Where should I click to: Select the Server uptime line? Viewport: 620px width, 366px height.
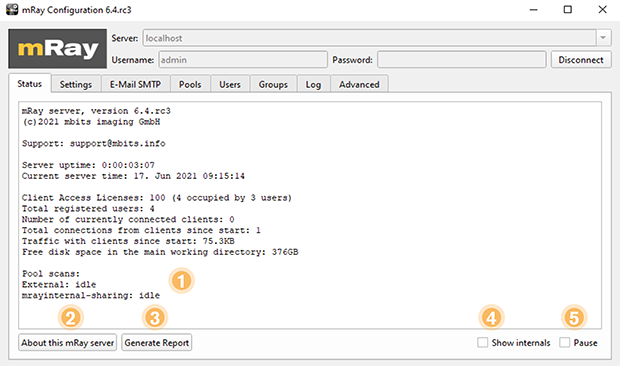(88, 165)
